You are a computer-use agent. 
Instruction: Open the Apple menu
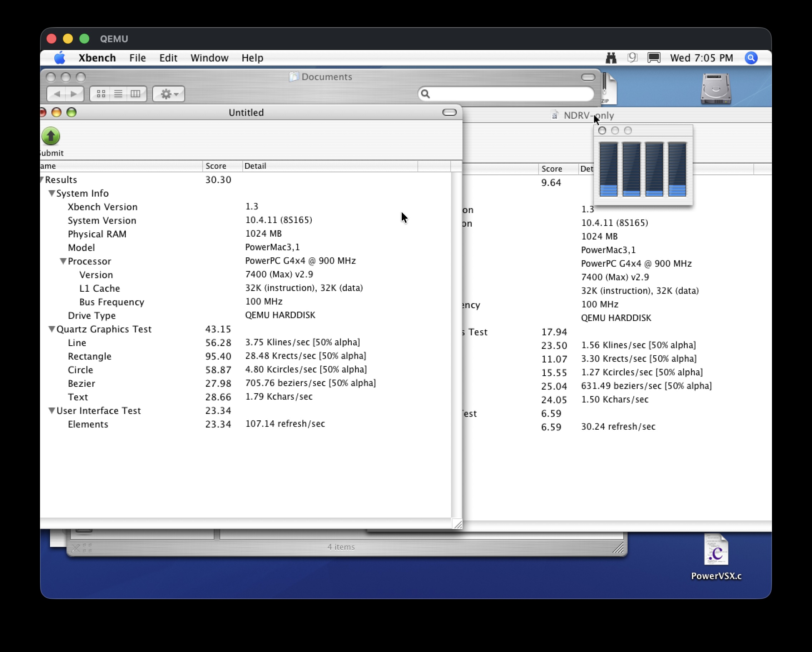tap(60, 58)
